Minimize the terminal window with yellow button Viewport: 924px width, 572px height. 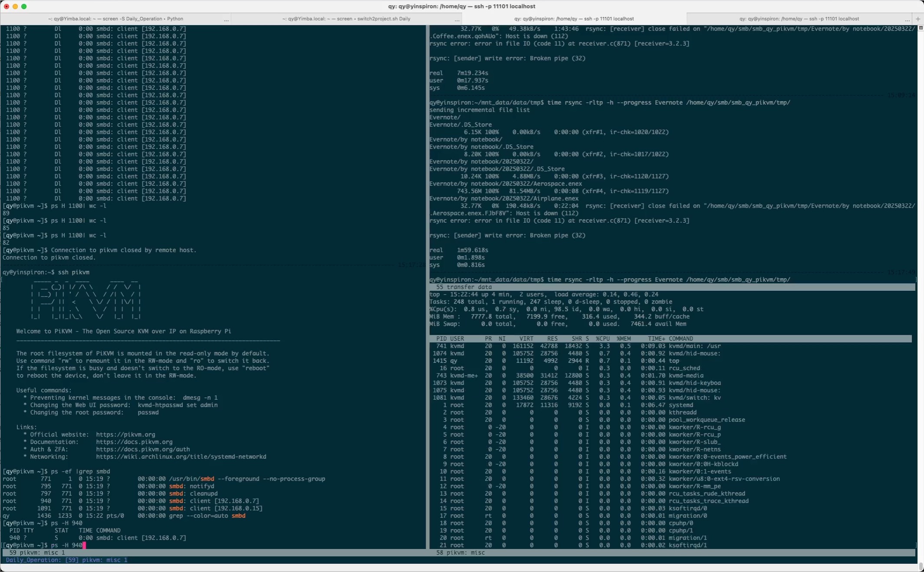(x=15, y=7)
